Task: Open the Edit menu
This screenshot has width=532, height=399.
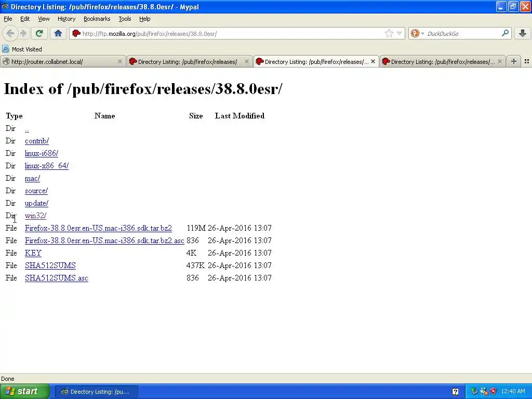Action: pos(25,19)
